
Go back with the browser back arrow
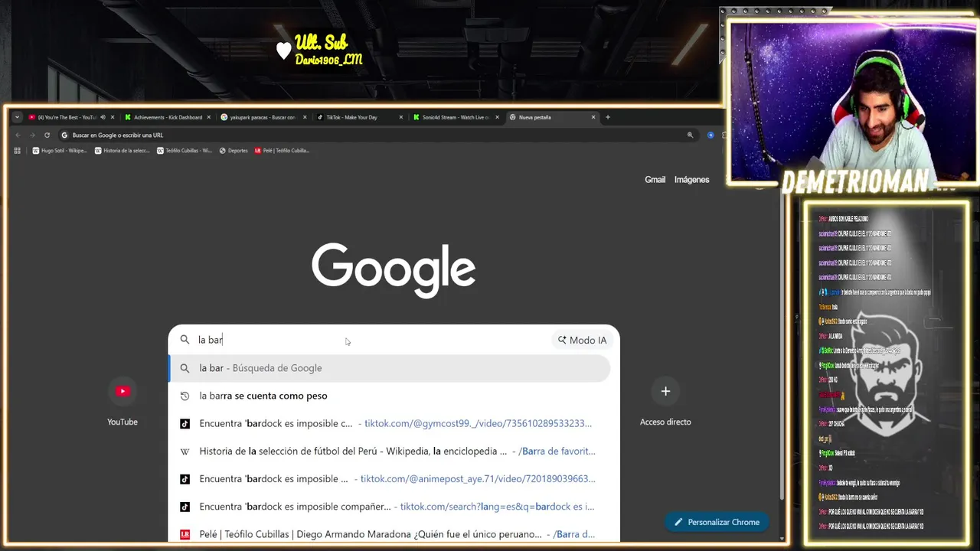point(18,135)
